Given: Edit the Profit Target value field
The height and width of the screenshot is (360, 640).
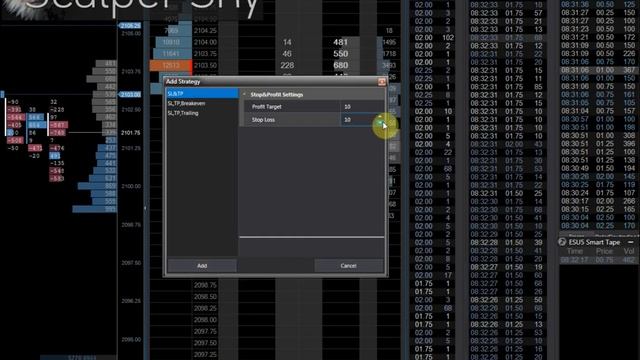Looking at the screenshot, I should point(362,107).
